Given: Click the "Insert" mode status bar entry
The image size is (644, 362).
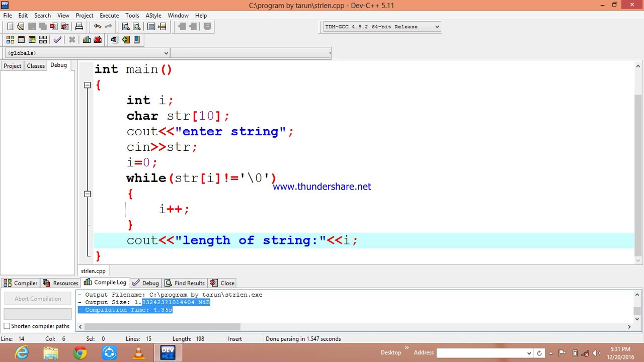Looking at the screenshot, I should point(235,339).
